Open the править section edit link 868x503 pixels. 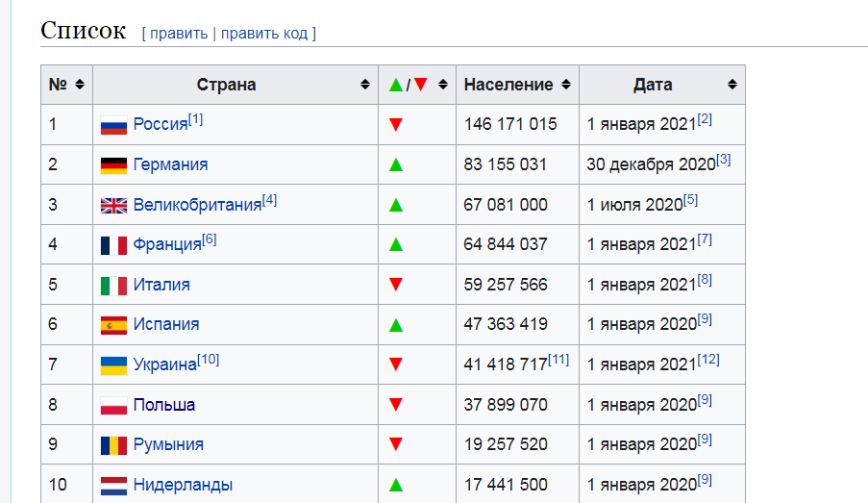click(x=178, y=34)
